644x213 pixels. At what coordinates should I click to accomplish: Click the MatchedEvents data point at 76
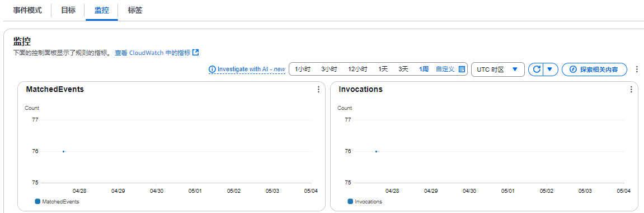pos(63,151)
